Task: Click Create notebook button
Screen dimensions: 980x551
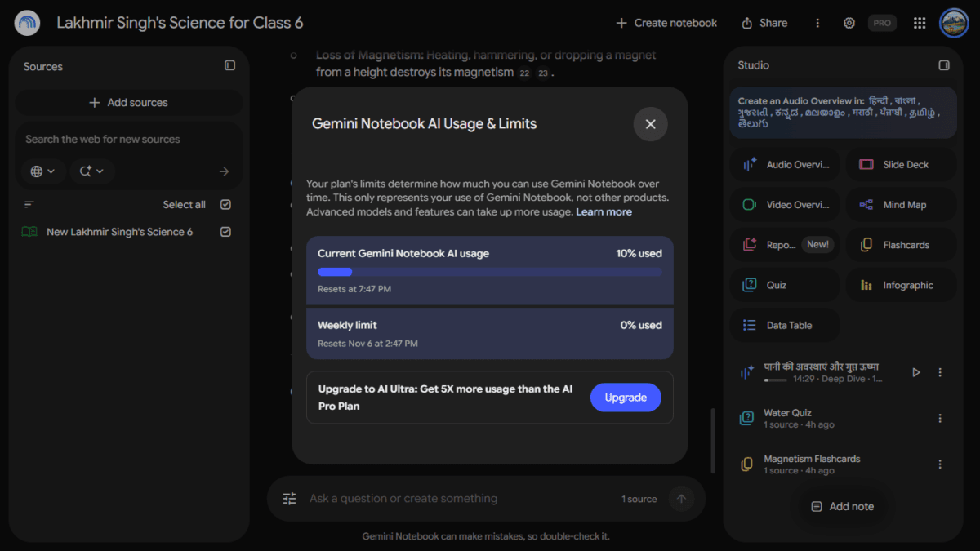Action: (666, 23)
